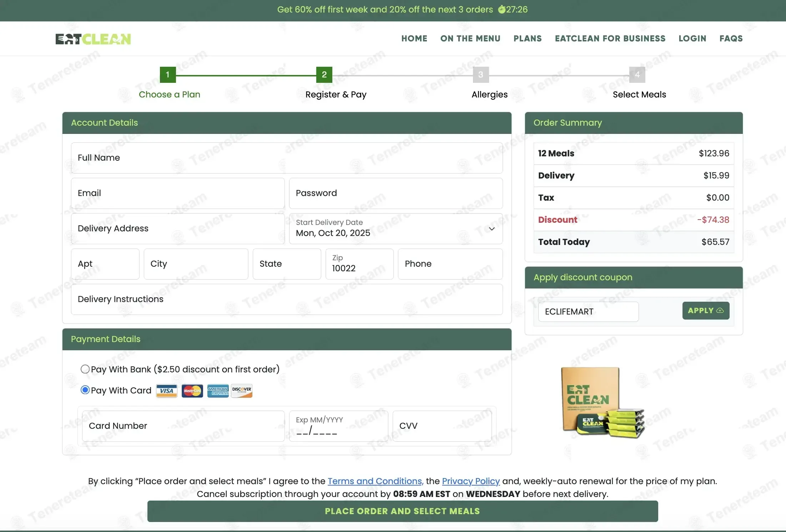
Task: Focus the Exp MM/YYYY field
Action: [339, 426]
